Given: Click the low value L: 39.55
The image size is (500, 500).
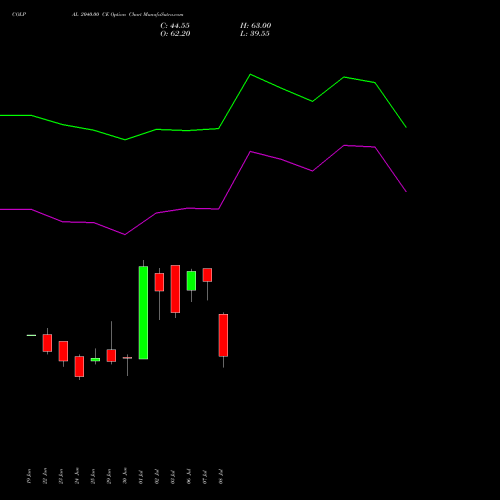Looking at the screenshot, I should pyautogui.click(x=255, y=34).
